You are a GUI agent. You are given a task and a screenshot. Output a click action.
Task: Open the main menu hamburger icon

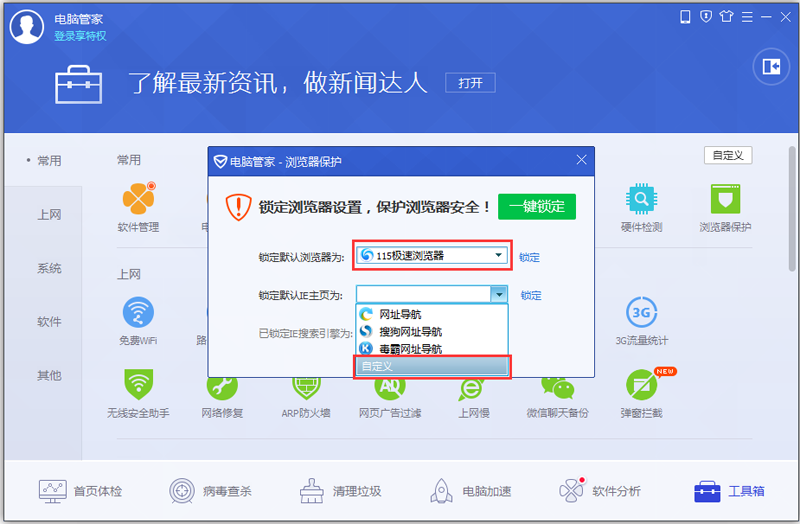click(x=747, y=17)
